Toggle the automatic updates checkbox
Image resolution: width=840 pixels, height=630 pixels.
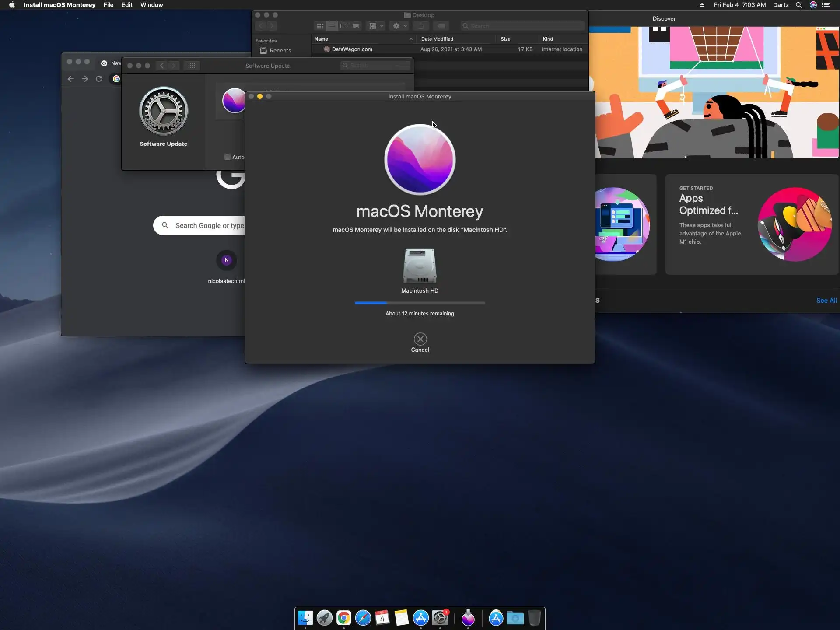click(227, 157)
